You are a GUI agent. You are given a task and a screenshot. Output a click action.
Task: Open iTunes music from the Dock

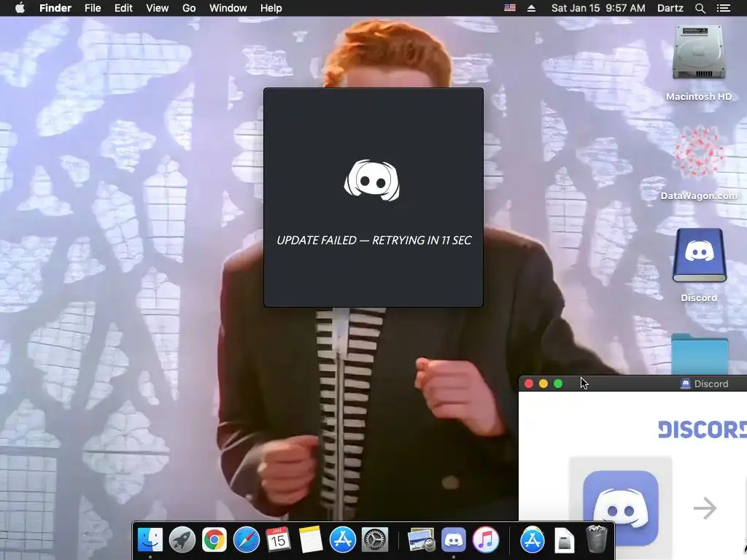coord(485,540)
